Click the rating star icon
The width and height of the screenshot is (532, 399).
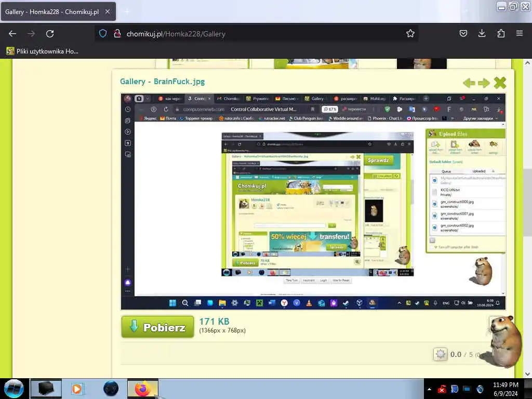(440, 354)
